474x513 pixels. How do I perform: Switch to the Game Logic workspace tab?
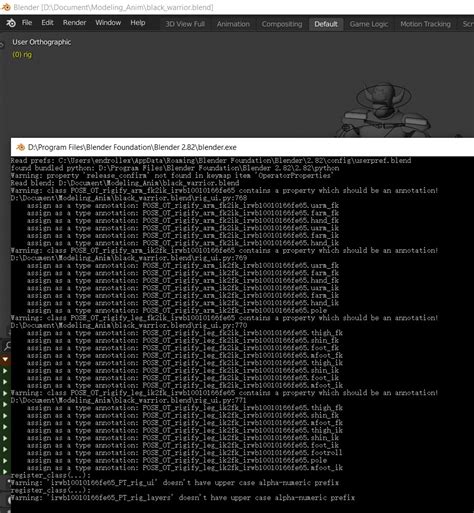(369, 24)
